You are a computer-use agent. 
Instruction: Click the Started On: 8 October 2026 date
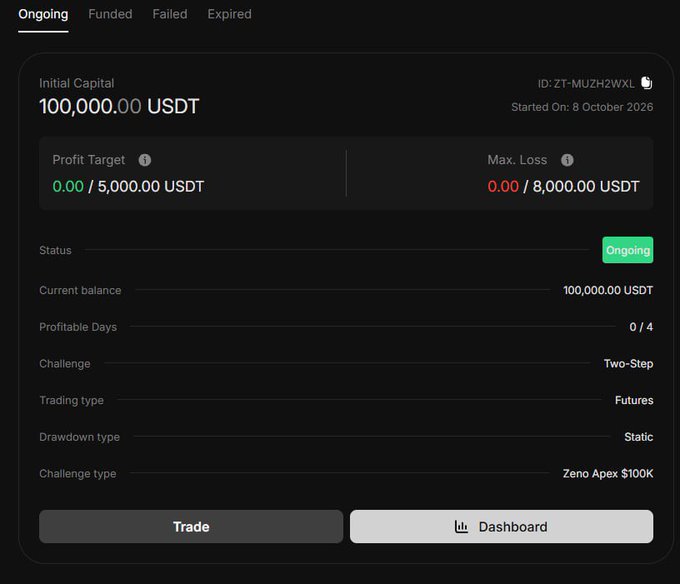coord(582,107)
